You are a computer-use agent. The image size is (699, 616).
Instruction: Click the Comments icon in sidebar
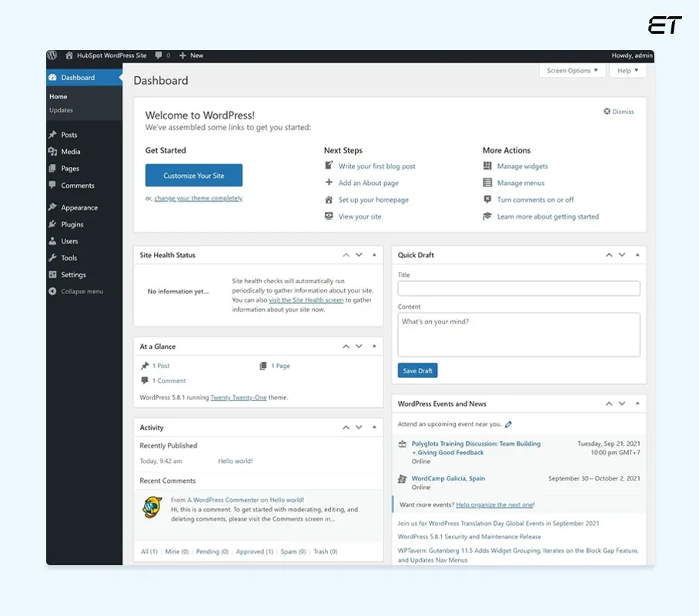(52, 185)
